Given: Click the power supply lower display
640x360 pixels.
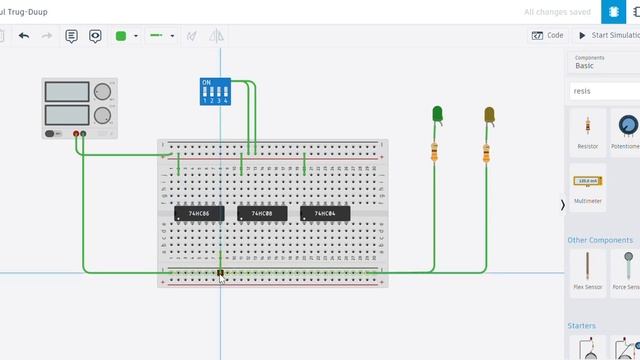Looking at the screenshot, I should 67,115.
